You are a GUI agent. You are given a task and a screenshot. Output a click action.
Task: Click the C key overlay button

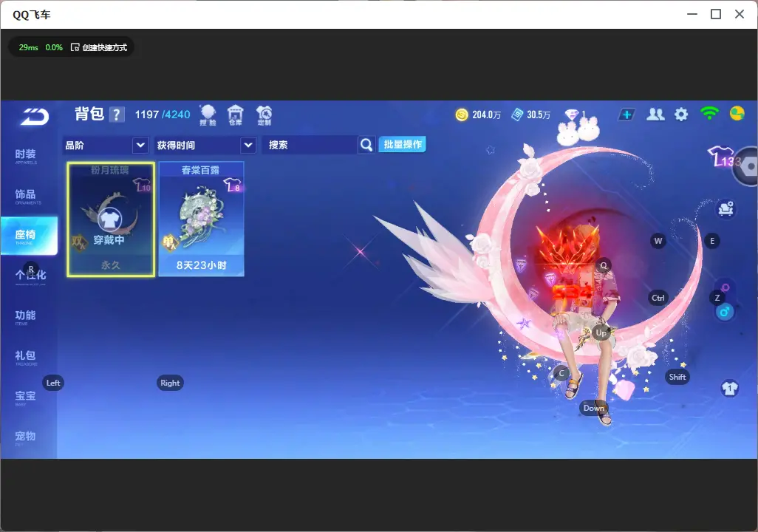[x=561, y=373]
